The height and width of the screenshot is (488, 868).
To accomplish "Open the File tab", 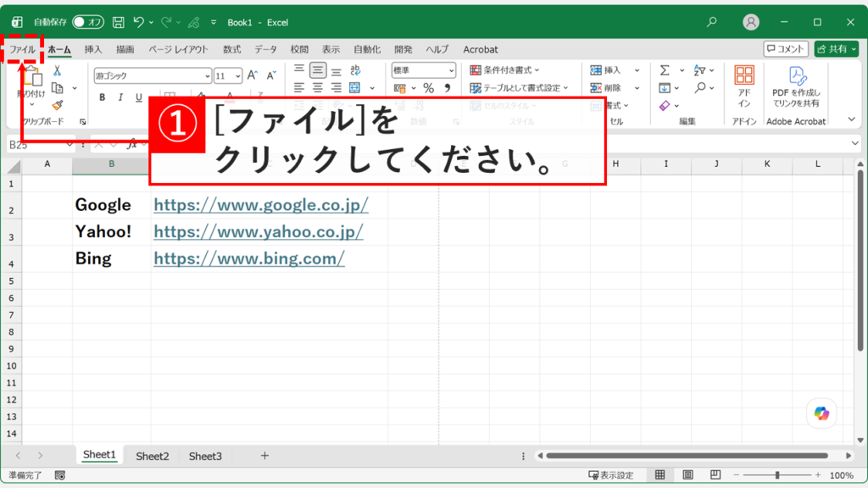I will 22,49.
